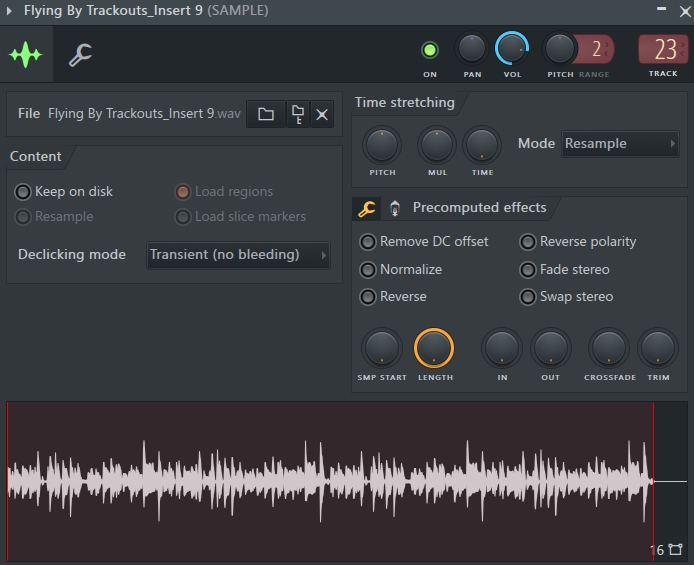The width and height of the screenshot is (694, 565).
Task: Click the pitch RANGE value 2
Action: click(597, 49)
